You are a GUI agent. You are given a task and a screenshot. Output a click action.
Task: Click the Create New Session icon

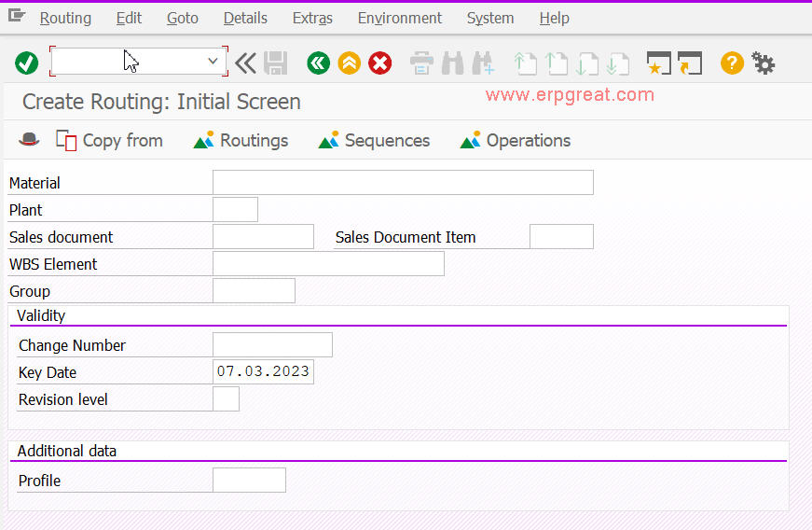coord(659,63)
